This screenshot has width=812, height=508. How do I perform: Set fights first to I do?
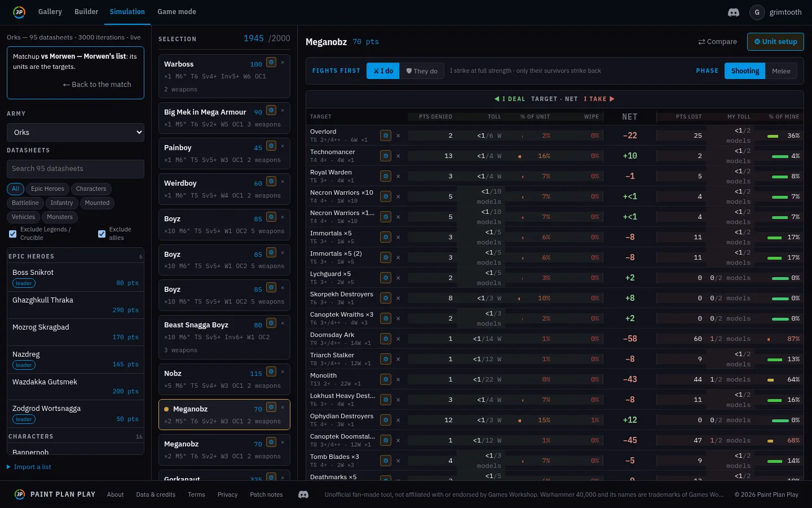(x=383, y=71)
